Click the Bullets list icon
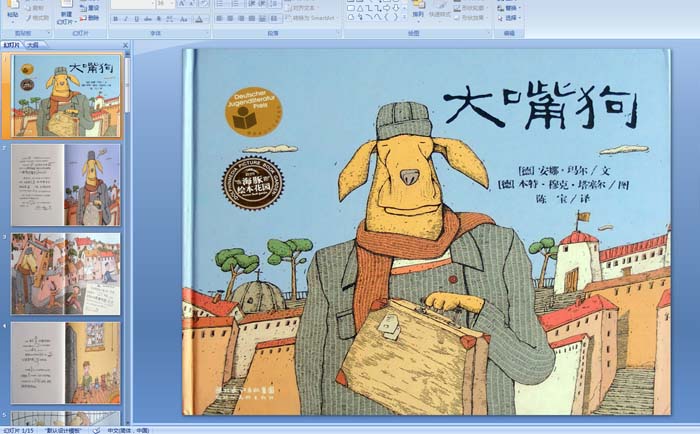Image resolution: width=700 pixels, height=434 pixels. (220, 4)
